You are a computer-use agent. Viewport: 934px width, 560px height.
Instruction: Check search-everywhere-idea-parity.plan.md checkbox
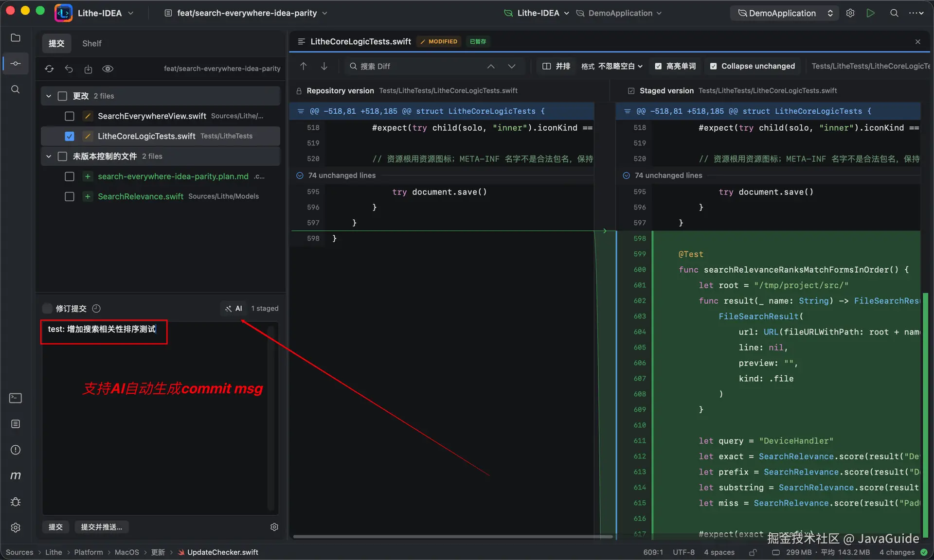[x=70, y=176]
